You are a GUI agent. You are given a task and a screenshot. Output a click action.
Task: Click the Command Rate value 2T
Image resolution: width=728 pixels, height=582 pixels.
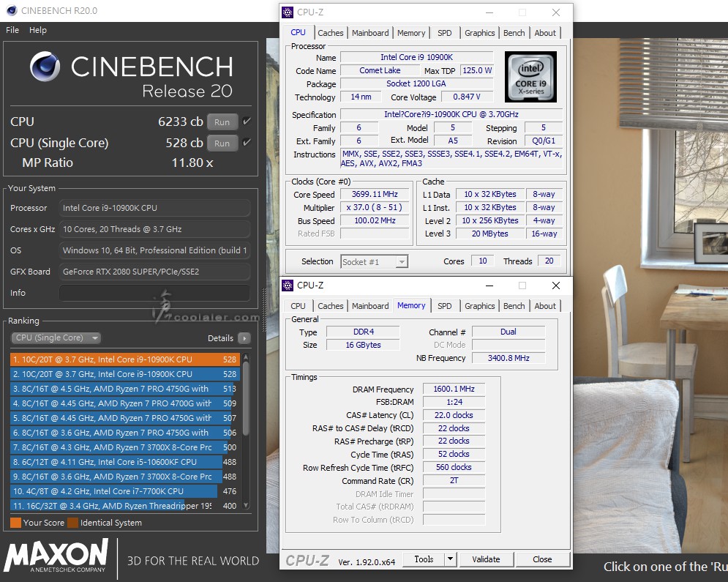click(x=454, y=481)
